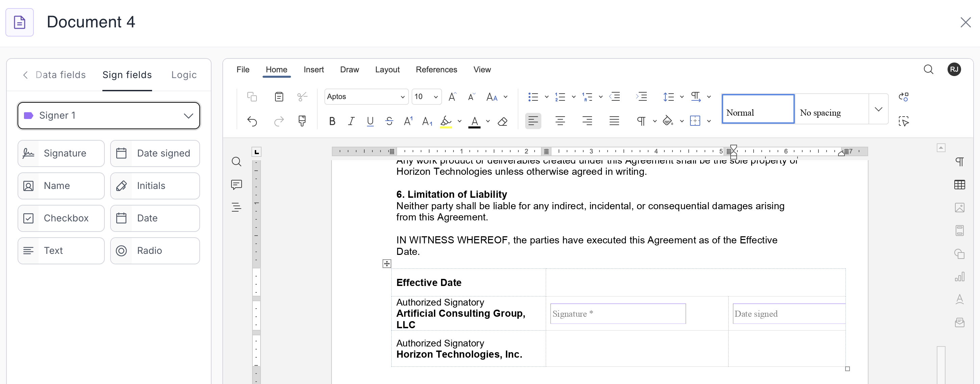
Task: Click the Paste clipboard icon
Action: click(279, 97)
